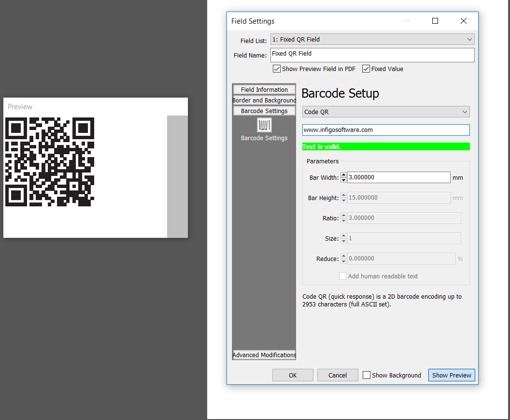Click the barcode text field with URL

click(385, 130)
